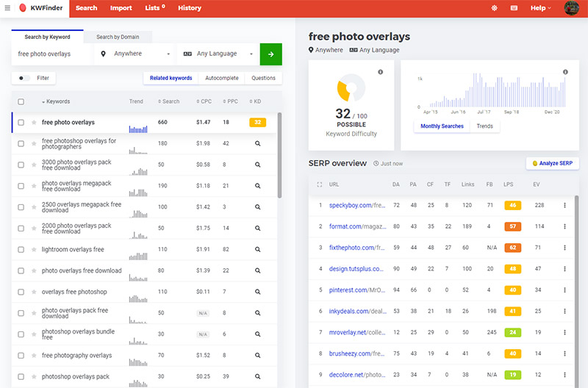Click the keyword list scrollbar
The height and width of the screenshot is (388, 588).
(x=279, y=155)
